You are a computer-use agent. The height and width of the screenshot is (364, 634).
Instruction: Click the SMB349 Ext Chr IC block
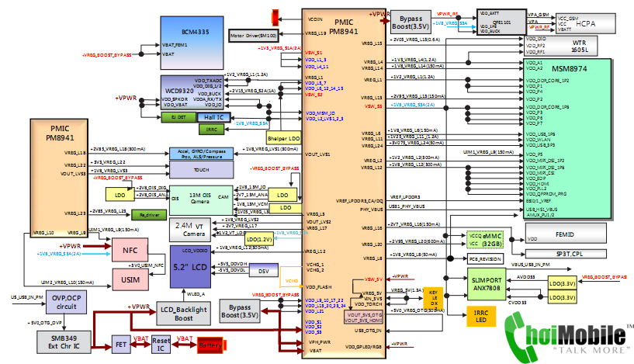click(x=64, y=342)
